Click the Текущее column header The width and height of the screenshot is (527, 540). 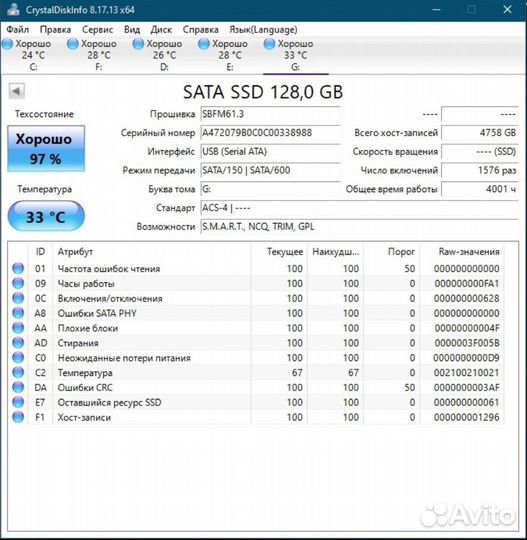pyautogui.click(x=279, y=252)
